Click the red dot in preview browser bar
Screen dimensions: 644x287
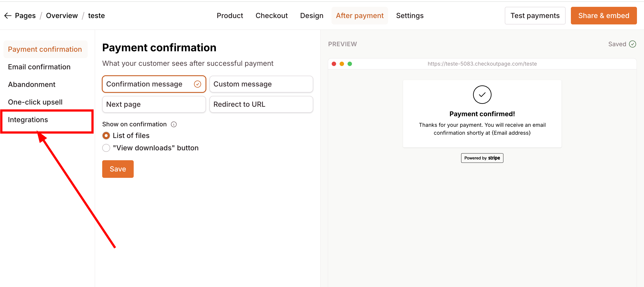coord(334,64)
